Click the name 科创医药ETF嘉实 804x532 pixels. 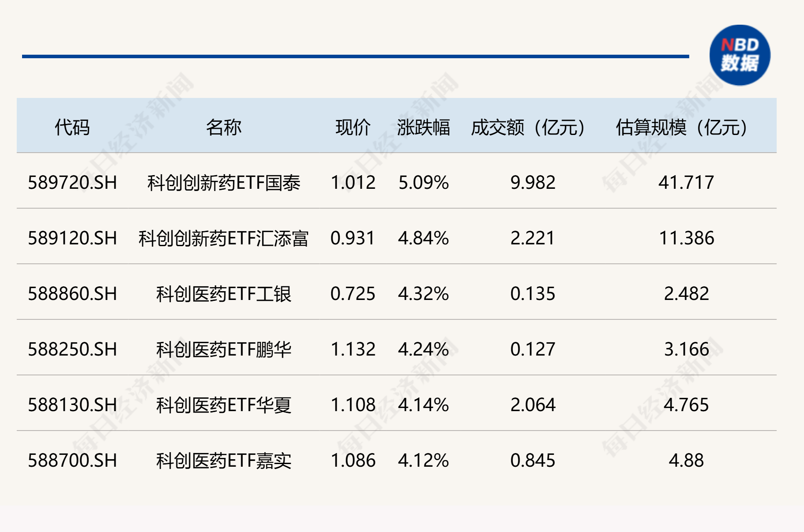224,461
